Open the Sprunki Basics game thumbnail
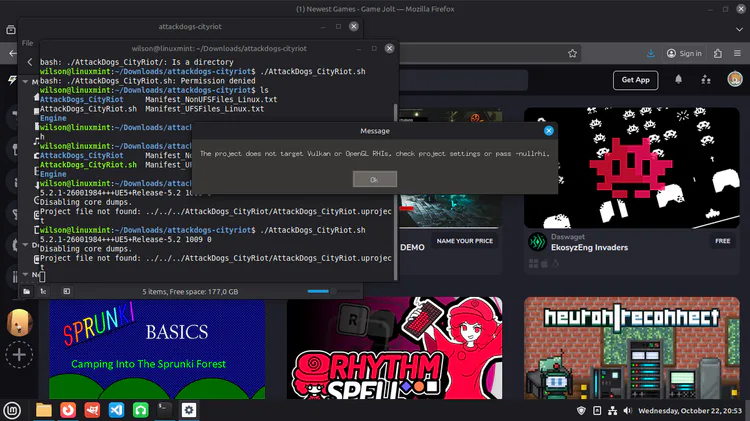750x421 pixels. click(157, 348)
